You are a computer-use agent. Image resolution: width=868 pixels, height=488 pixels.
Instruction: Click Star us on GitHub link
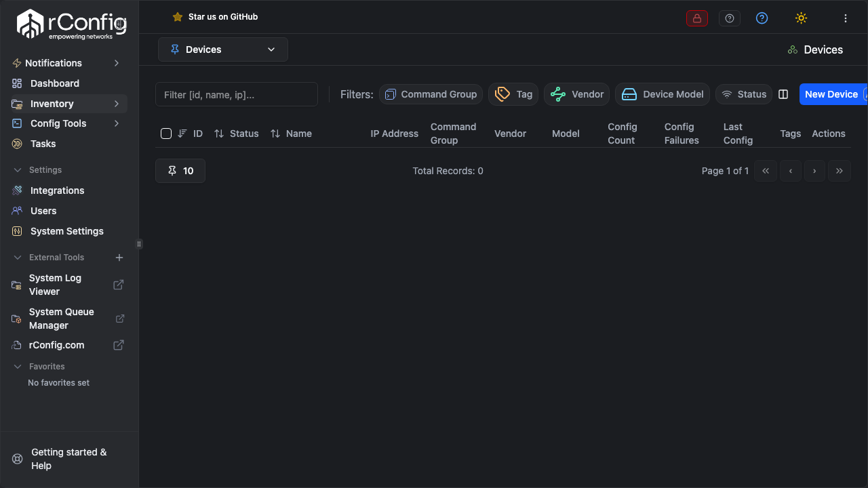pyautogui.click(x=223, y=17)
